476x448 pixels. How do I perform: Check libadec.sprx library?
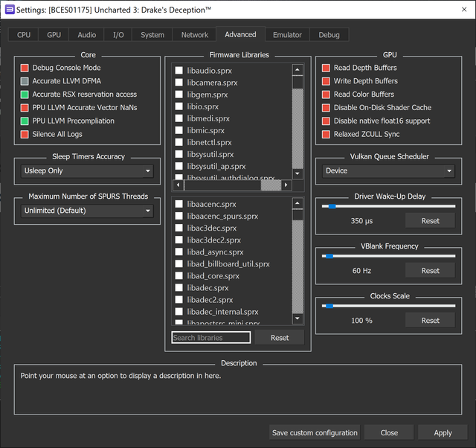pyautogui.click(x=178, y=288)
